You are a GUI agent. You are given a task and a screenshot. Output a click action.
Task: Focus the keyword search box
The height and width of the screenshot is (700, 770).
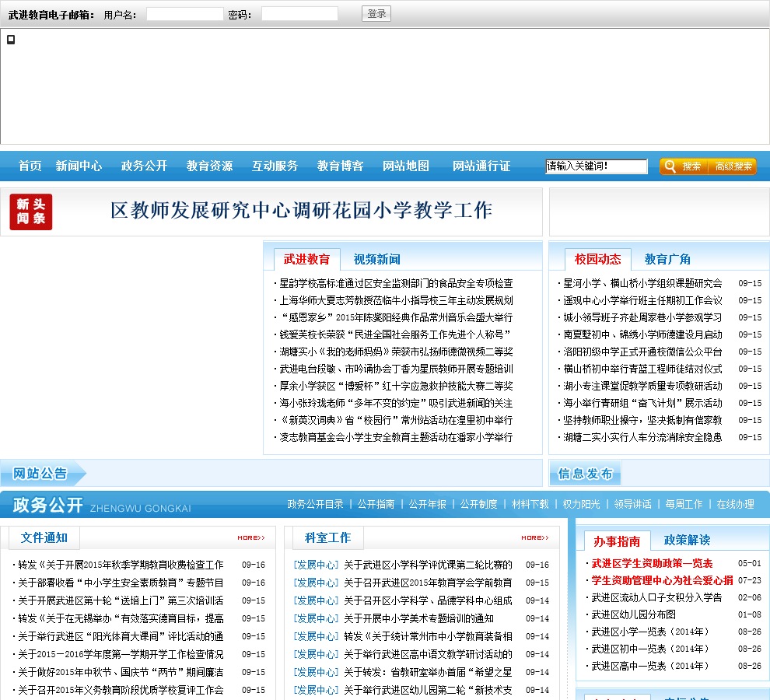point(596,166)
